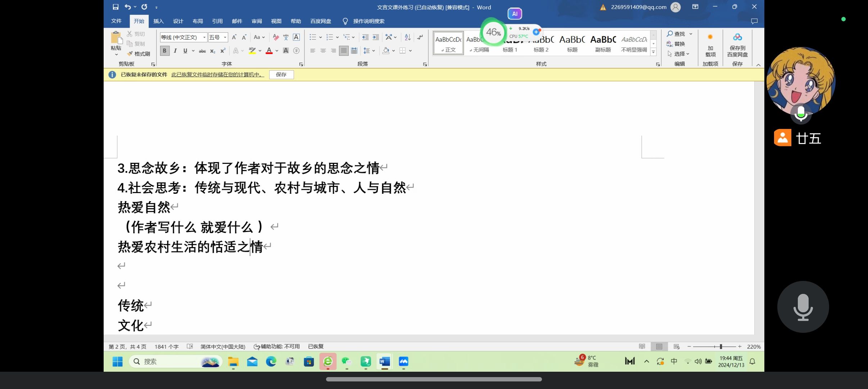The height and width of the screenshot is (389, 868).
Task: Click the sort A-Z icon
Action: coord(407,37)
